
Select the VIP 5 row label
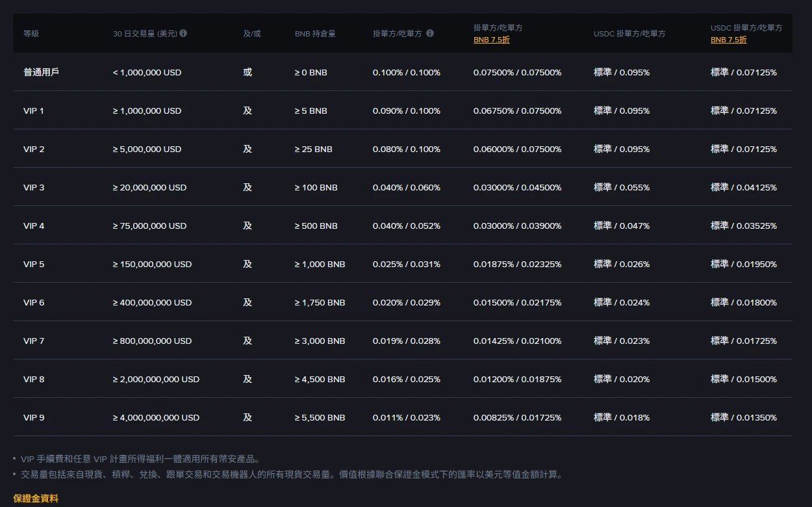(34, 264)
